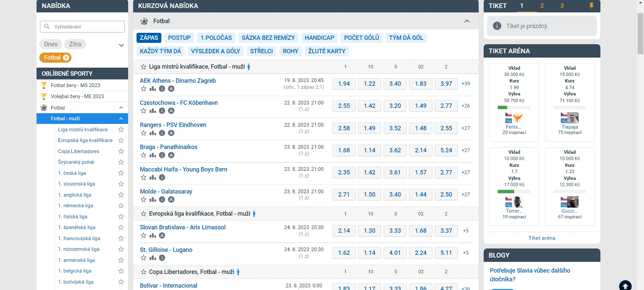Favorite the 1. česká liga in sidebar
Image resolution: width=644 pixels, height=290 pixels.
point(121,173)
